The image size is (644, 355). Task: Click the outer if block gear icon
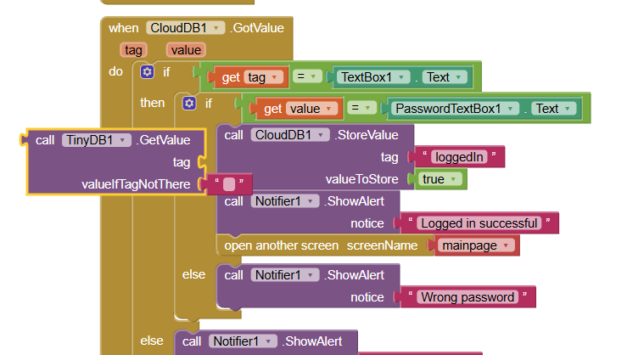147,72
